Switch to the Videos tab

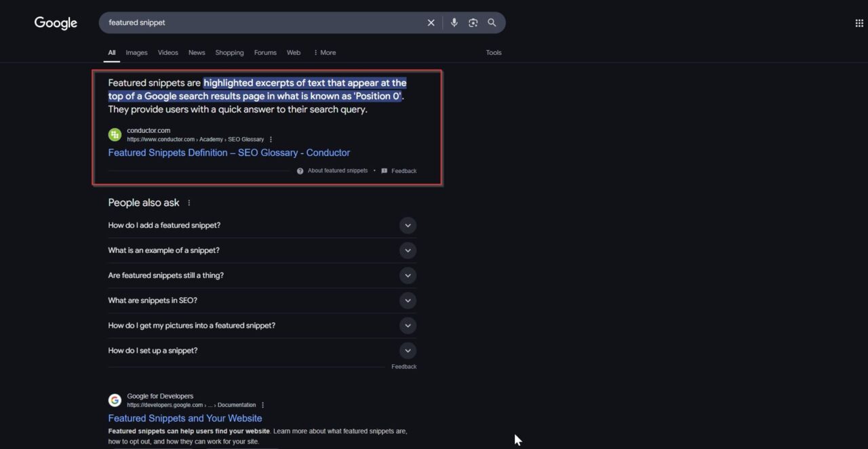tap(167, 53)
